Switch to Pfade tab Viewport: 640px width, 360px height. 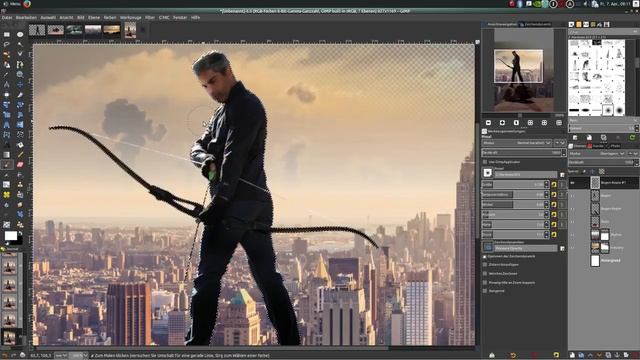tap(613, 146)
